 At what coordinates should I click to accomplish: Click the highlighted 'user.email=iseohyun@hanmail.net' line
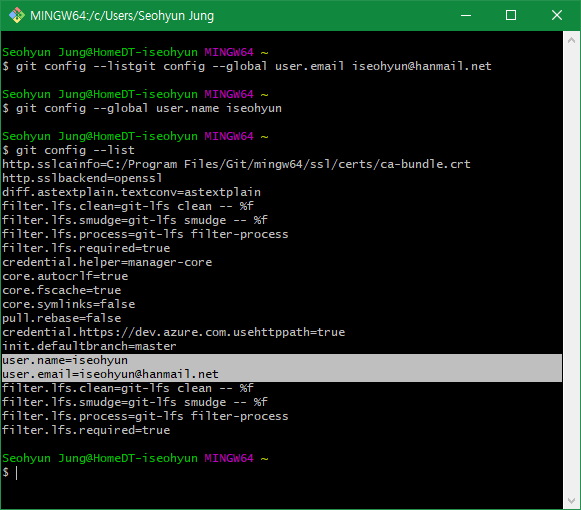[282, 374]
